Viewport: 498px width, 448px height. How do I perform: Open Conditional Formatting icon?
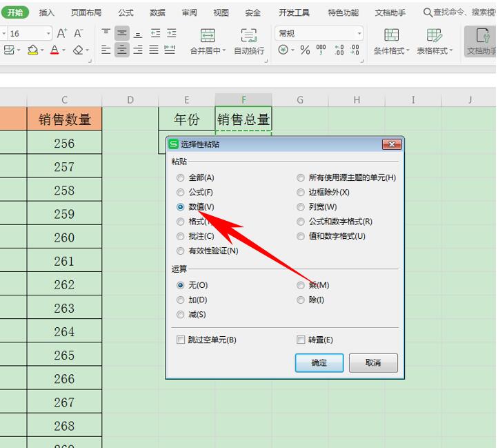click(391, 35)
